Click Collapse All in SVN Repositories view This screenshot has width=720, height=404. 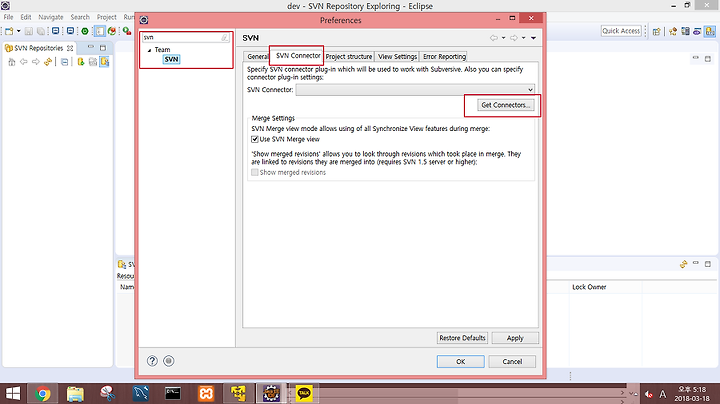pos(64,62)
